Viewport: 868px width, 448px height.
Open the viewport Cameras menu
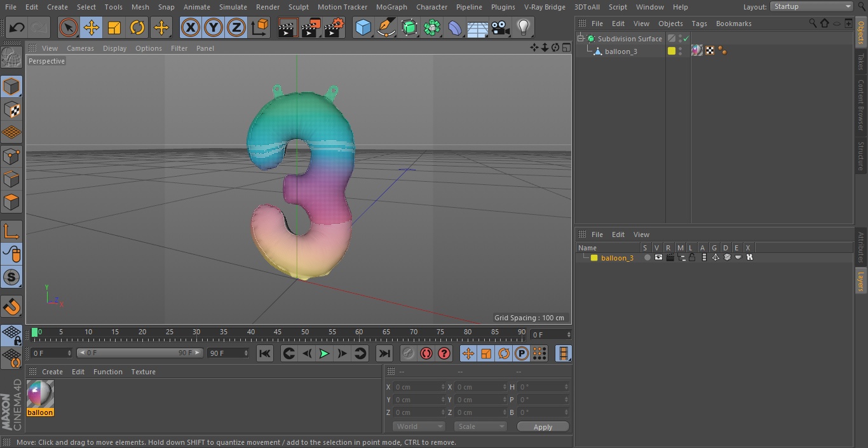[80, 48]
